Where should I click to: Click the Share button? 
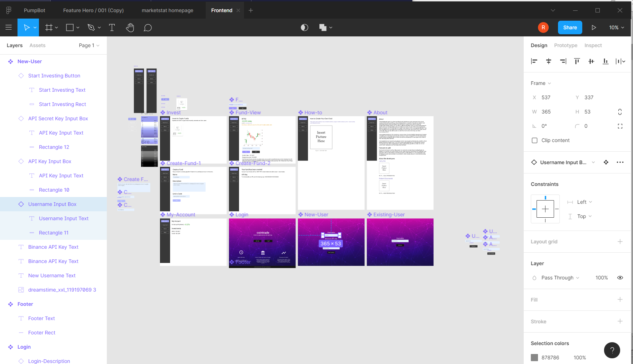pos(570,27)
